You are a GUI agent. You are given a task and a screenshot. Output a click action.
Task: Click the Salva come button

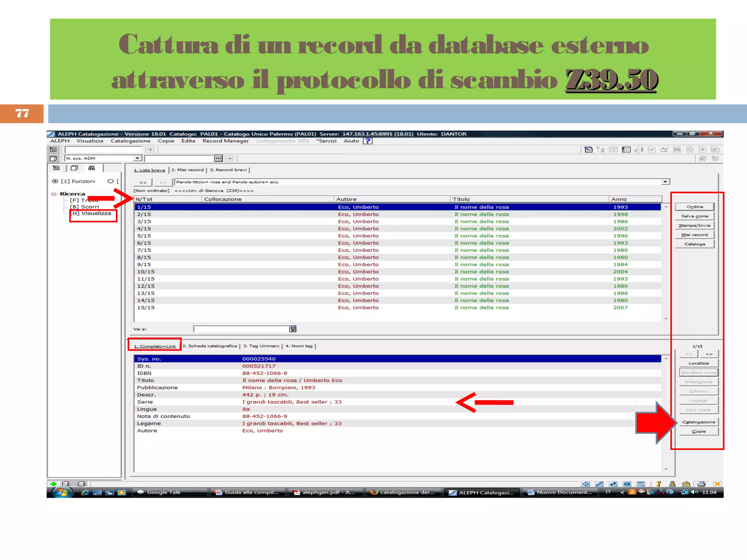pyautogui.click(x=694, y=216)
